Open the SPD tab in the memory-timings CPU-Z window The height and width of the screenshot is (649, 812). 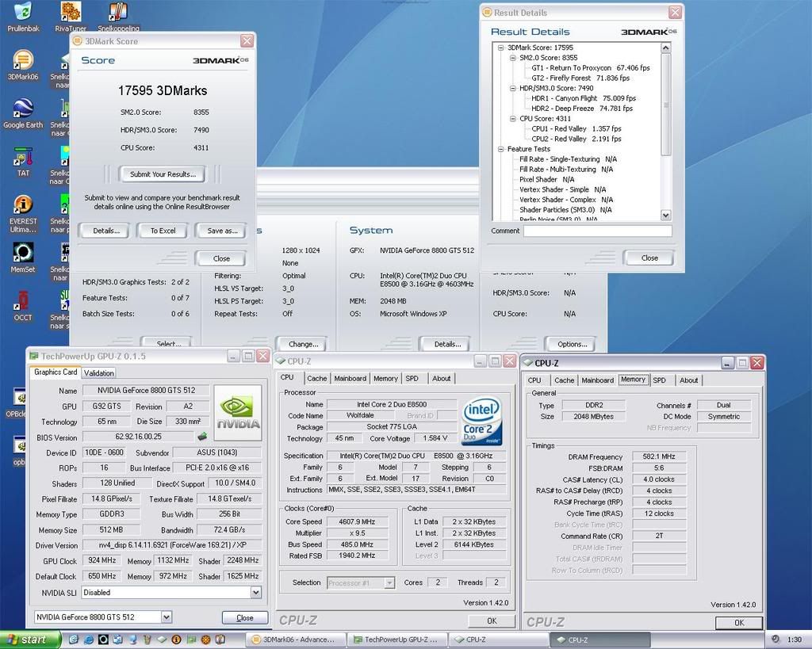point(659,380)
